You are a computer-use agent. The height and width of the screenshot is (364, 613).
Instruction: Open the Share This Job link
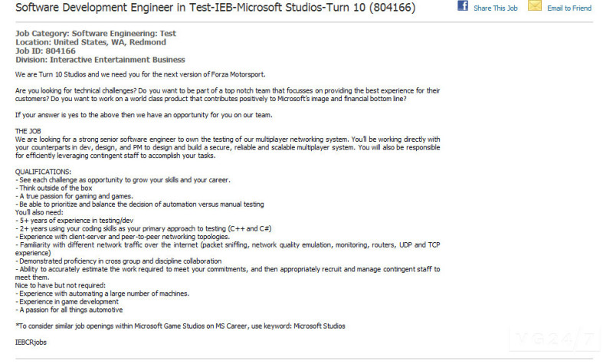[x=494, y=8]
